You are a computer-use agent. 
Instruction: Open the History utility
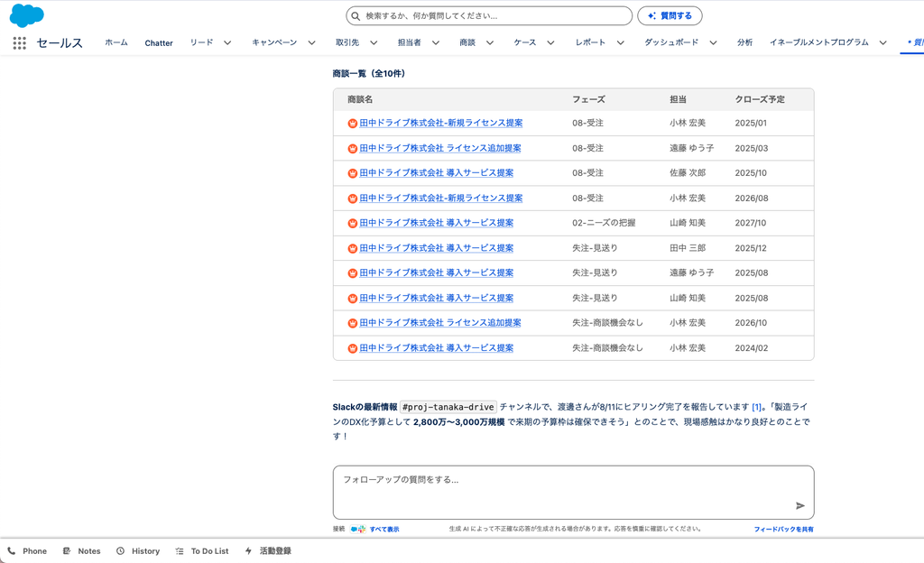coord(138,551)
